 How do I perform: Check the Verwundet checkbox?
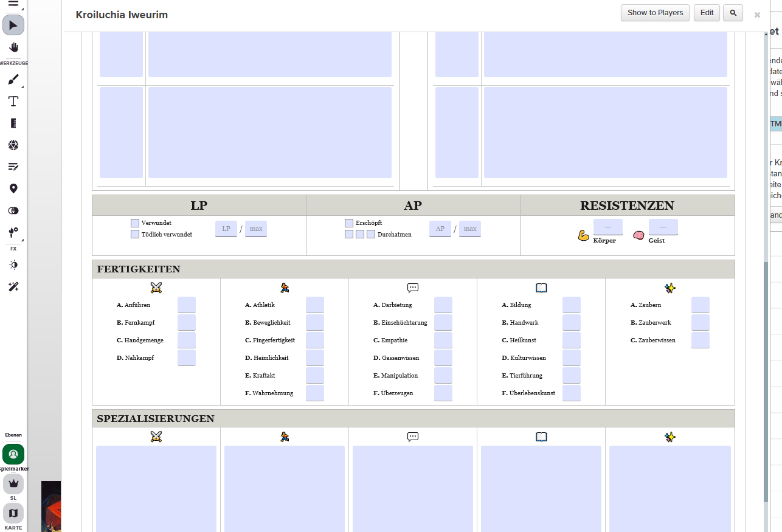point(135,223)
